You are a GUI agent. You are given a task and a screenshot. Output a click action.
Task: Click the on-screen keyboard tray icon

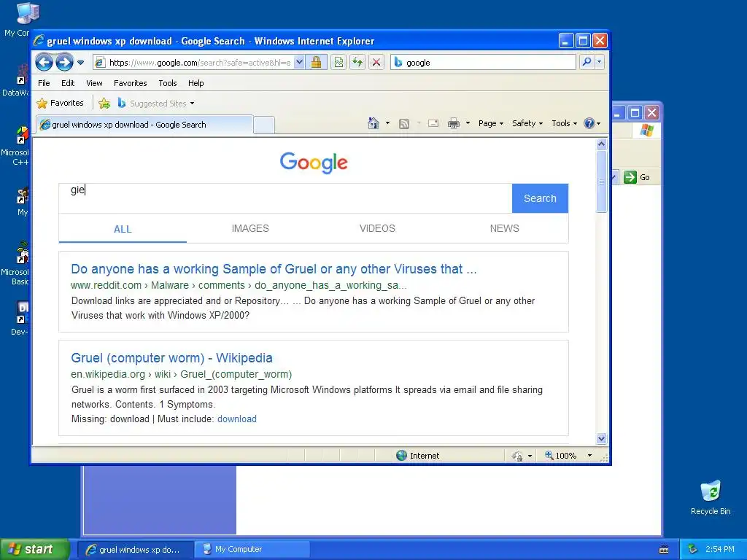pos(664,550)
